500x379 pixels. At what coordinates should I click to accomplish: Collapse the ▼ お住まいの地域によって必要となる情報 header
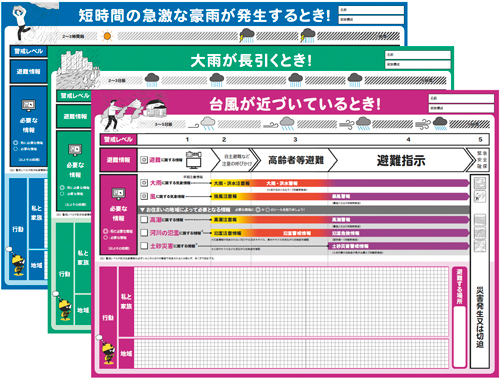pyautogui.click(x=304, y=210)
